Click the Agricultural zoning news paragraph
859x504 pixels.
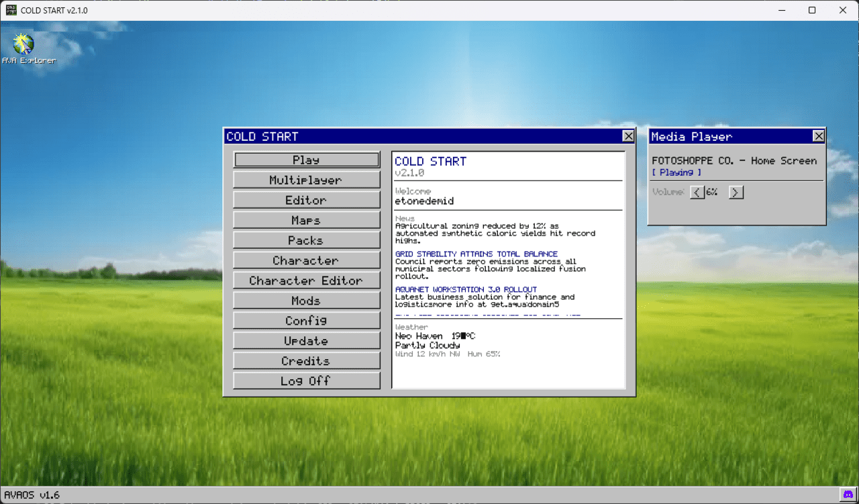tap(495, 233)
